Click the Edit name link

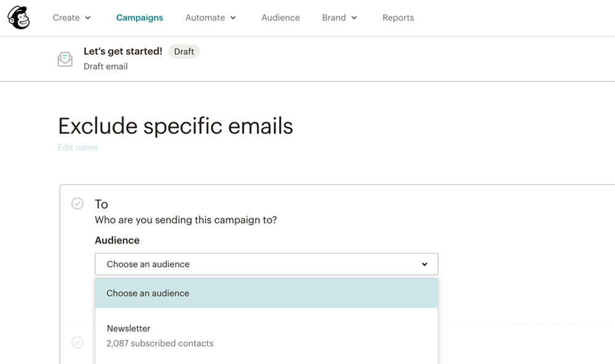click(77, 148)
